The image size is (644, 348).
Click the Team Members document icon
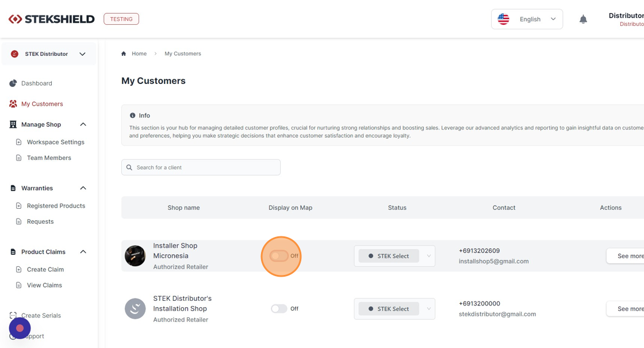click(18, 158)
